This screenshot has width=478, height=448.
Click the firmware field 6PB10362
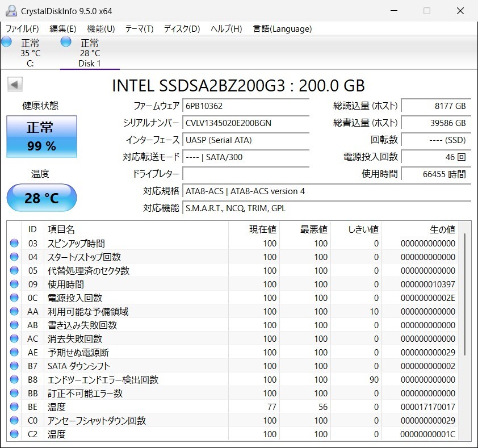pyautogui.click(x=246, y=106)
